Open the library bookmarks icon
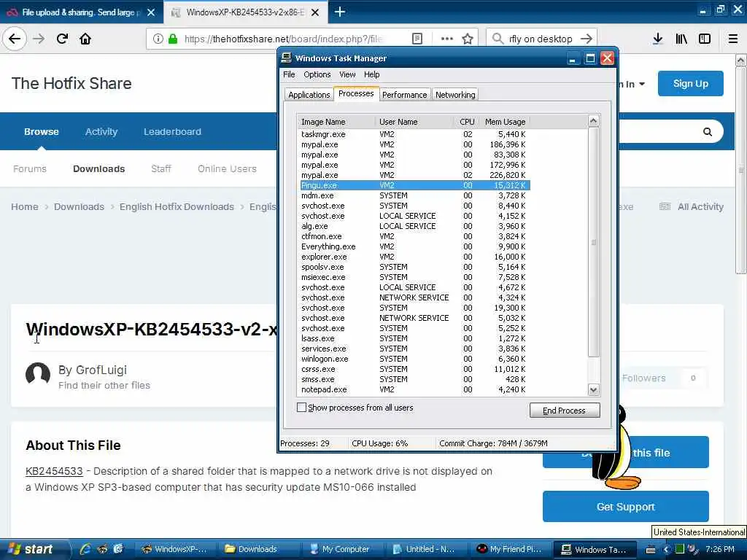Screen dimensions: 747x560 tap(681, 39)
